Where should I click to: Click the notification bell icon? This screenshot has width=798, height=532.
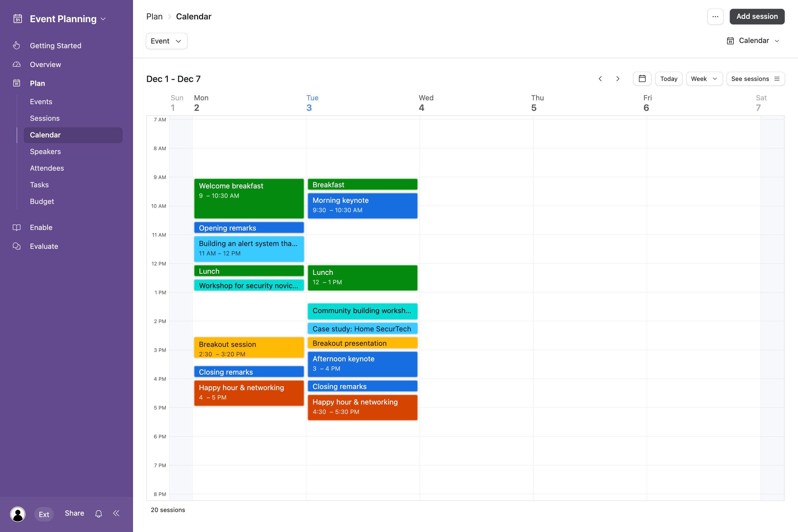(98, 514)
